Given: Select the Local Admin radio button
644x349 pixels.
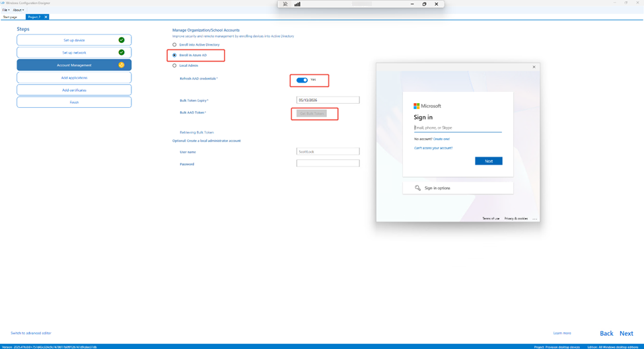Looking at the screenshot, I should pyautogui.click(x=174, y=65).
